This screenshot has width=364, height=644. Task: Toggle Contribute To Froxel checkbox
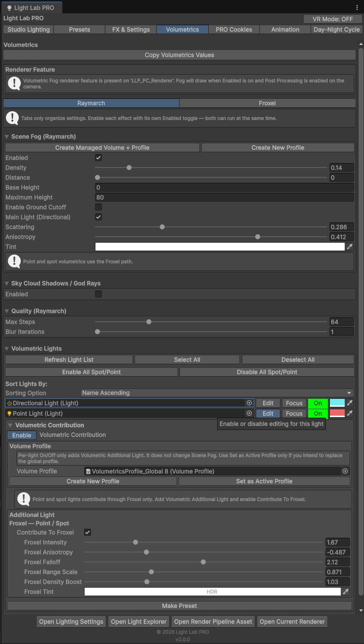coord(88,532)
